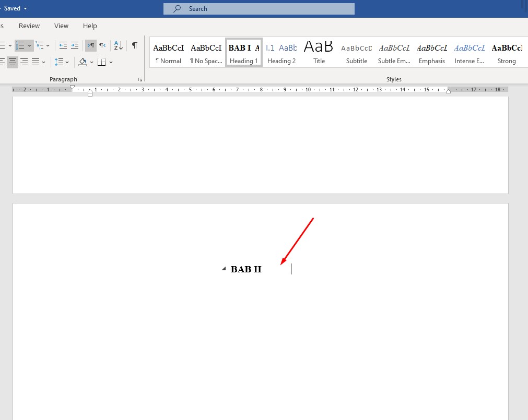Open the Review tab
Image resolution: width=528 pixels, height=420 pixels.
coord(29,26)
